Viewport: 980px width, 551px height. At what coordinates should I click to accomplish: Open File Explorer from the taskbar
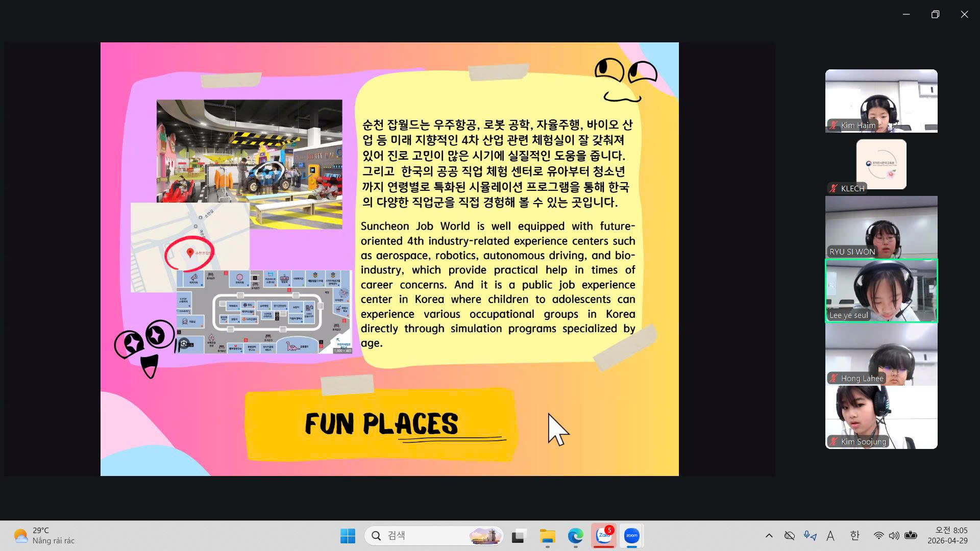[547, 536]
